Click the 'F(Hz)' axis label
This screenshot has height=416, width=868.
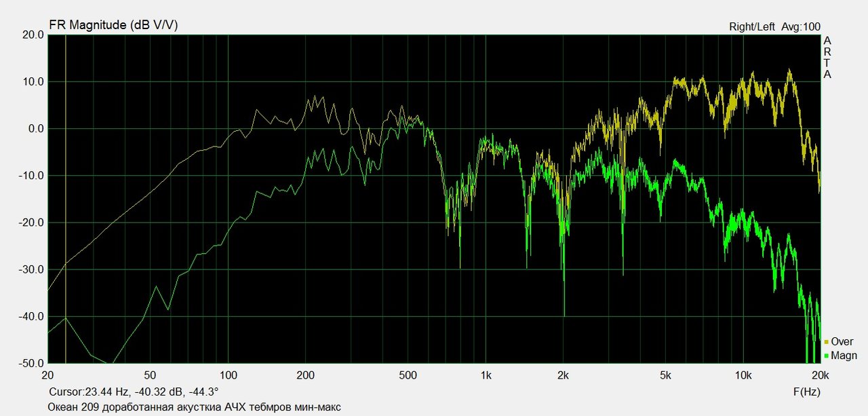click(807, 392)
